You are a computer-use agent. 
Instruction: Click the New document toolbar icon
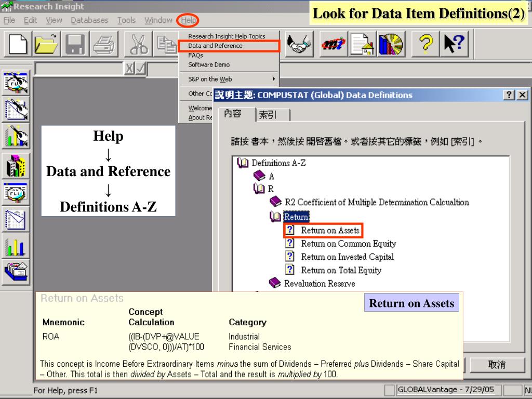point(18,44)
